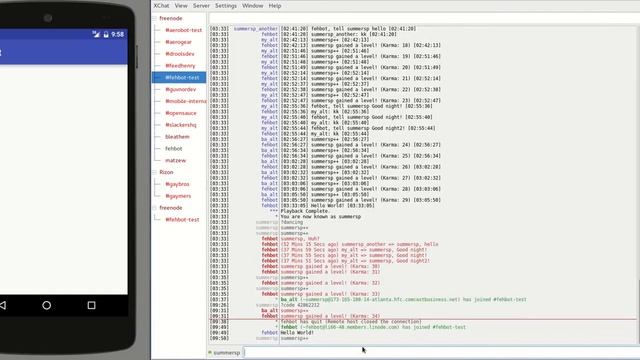
Task: Click 'fehbot has quit' connection message
Action: pos(351,322)
